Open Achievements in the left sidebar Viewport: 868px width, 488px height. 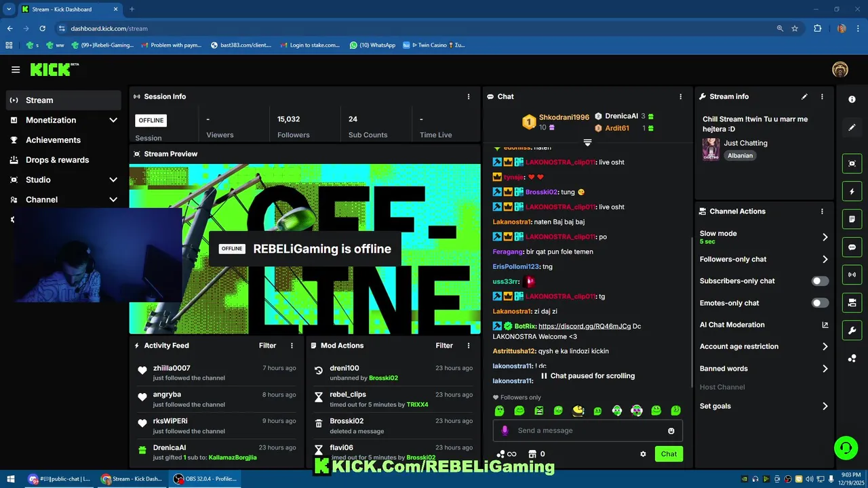64,140
